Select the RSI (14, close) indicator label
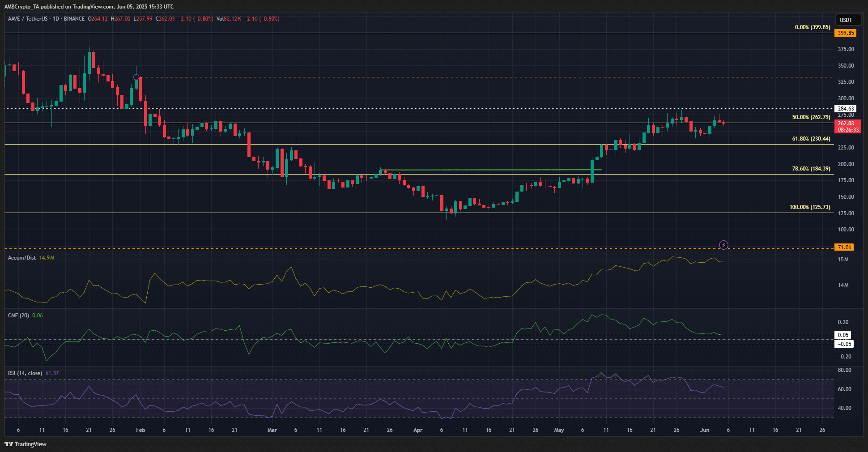Viewport: 868px width, 452px height. tap(25, 373)
